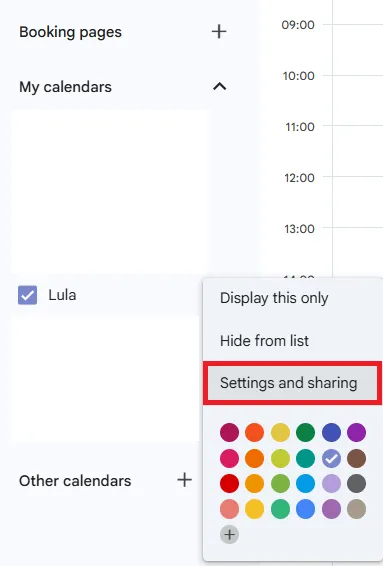Viewport: 383px width, 566px height.
Task: Pick the purple grape swatch in top row
Action: (357, 432)
